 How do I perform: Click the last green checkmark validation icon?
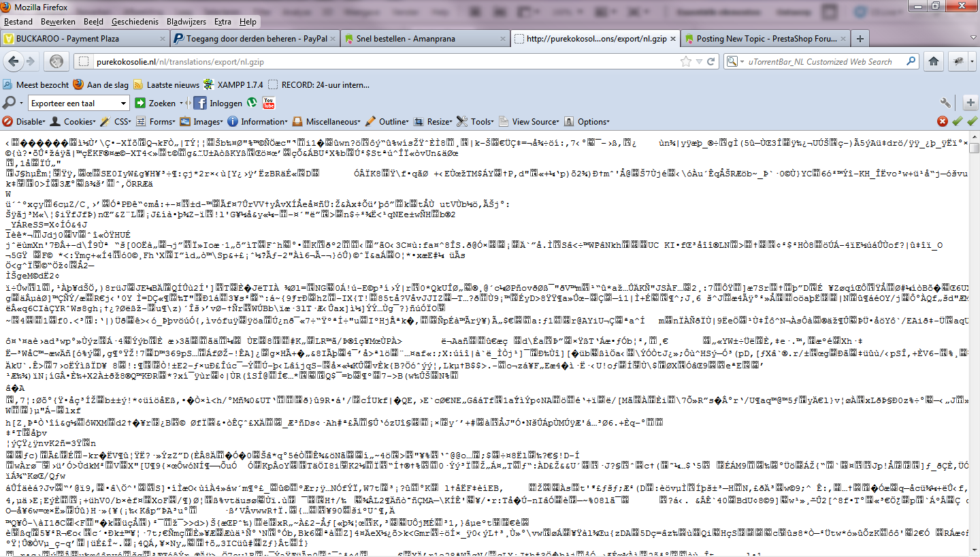[x=972, y=121]
